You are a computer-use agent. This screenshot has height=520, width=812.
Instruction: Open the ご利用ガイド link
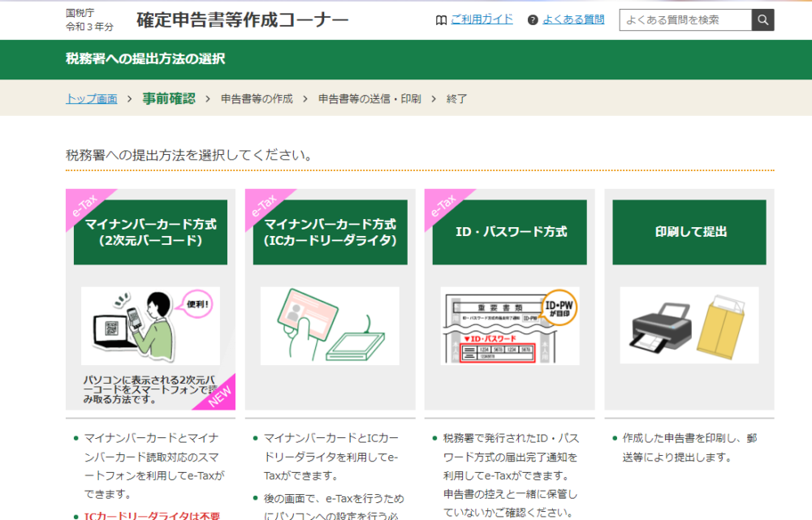[x=482, y=19]
